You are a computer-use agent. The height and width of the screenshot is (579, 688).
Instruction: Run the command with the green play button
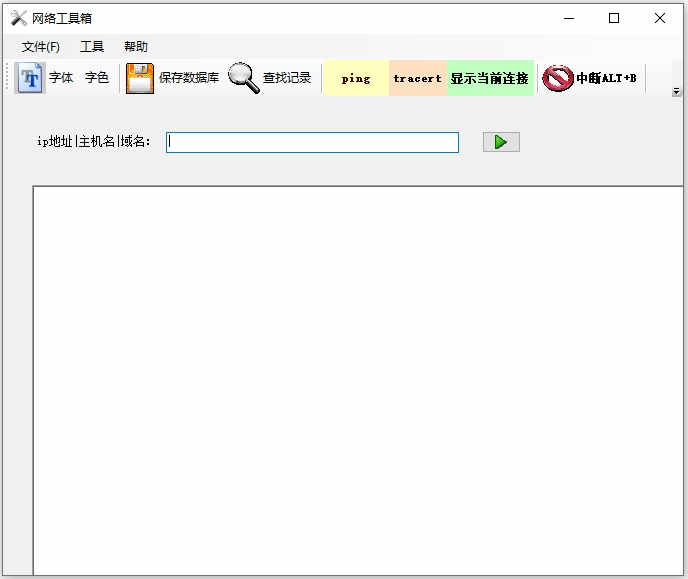[x=501, y=142]
